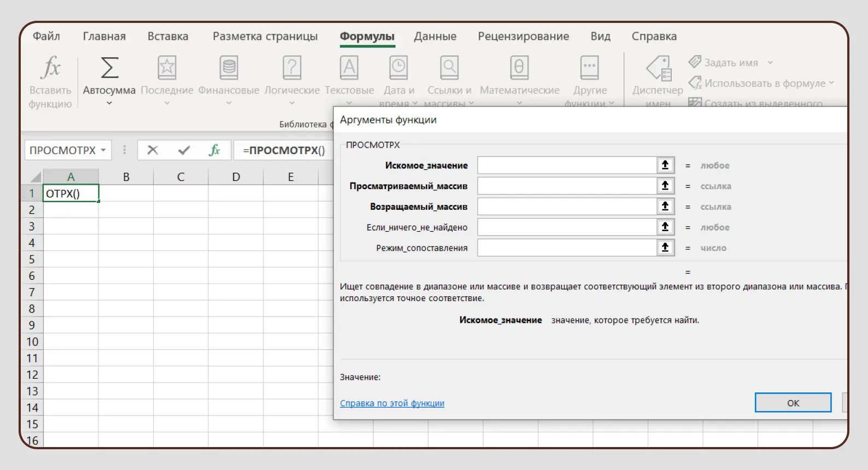Open the Другие функции icon
The width and height of the screenshot is (868, 470).
pos(589,68)
